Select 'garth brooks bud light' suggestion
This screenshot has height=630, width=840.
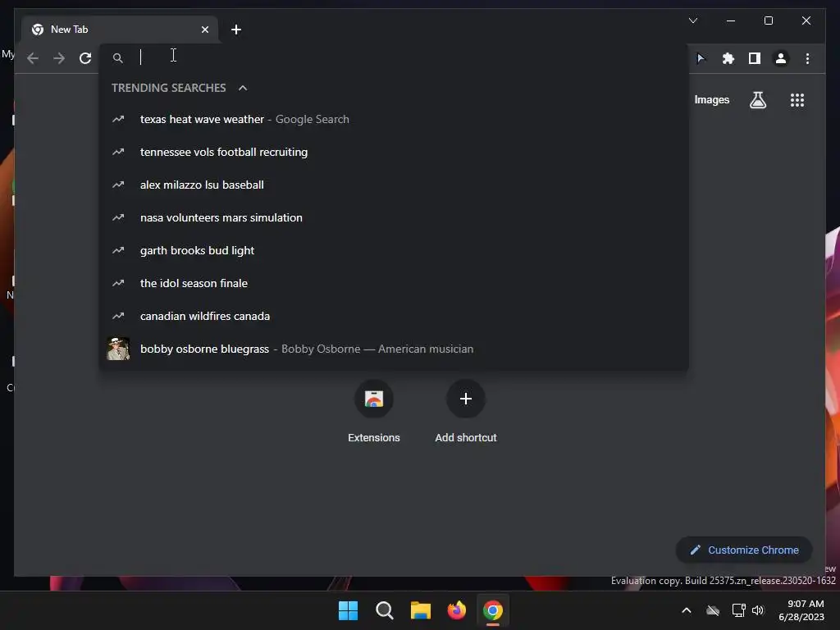tap(394, 250)
